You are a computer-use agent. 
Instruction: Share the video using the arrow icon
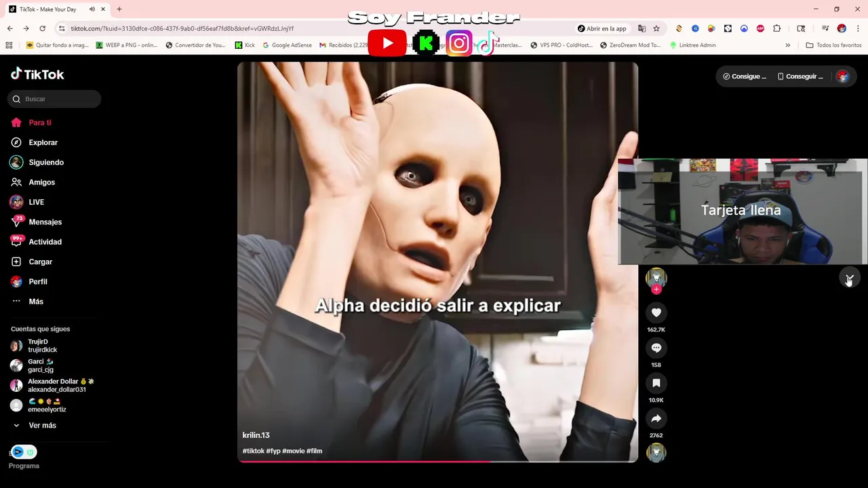click(656, 418)
